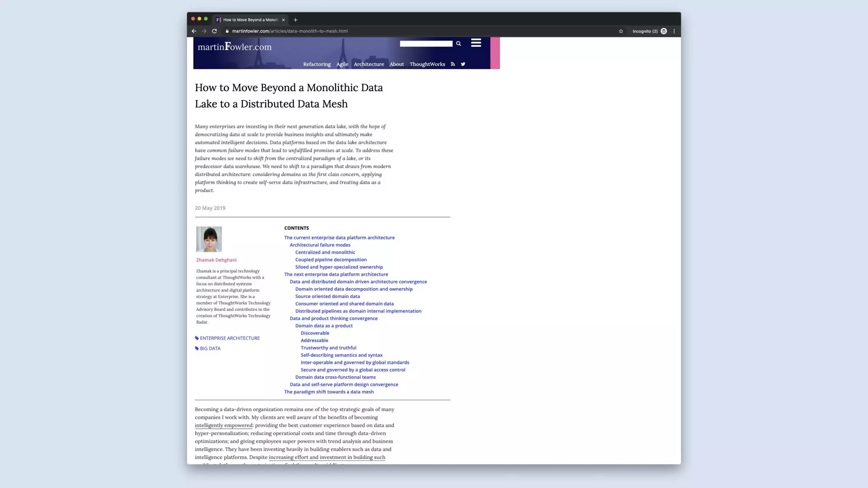This screenshot has width=868, height=488.
Task: Click the Incognito profile icon
Action: (664, 31)
